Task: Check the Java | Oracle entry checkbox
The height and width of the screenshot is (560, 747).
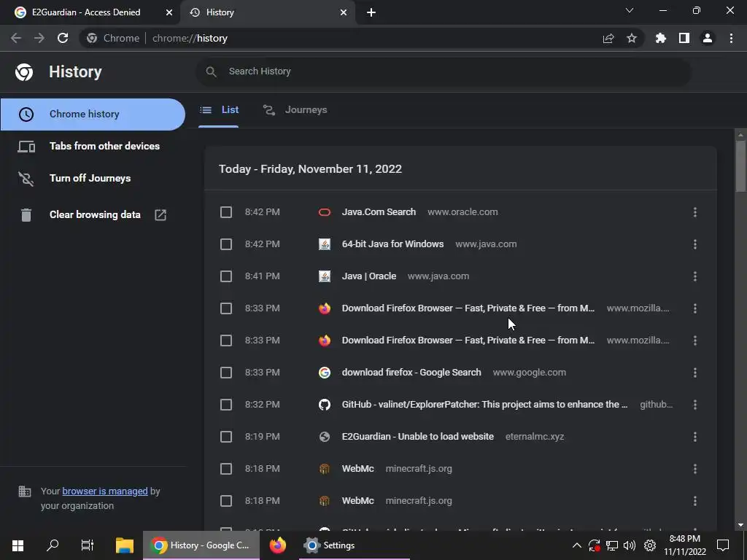Action: pos(226,276)
